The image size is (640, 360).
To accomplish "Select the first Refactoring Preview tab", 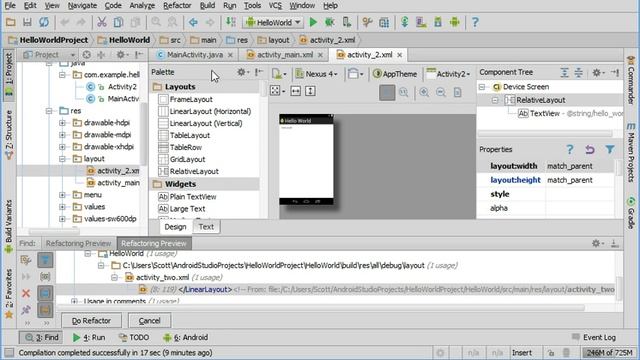I will click(78, 243).
